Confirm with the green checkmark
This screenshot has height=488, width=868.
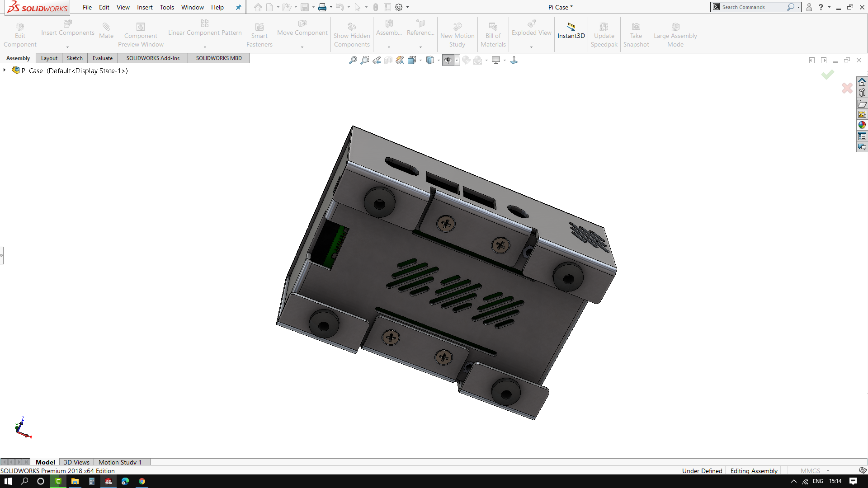828,75
